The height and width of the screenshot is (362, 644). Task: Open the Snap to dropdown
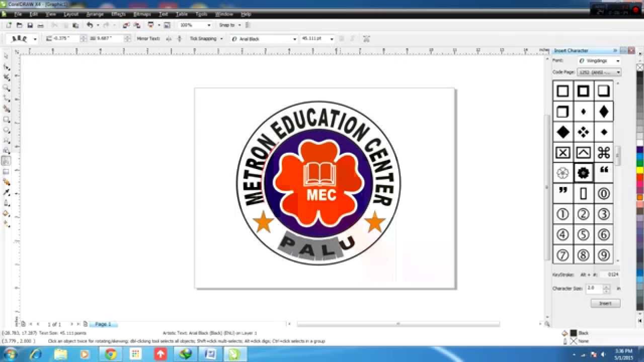tap(239, 25)
